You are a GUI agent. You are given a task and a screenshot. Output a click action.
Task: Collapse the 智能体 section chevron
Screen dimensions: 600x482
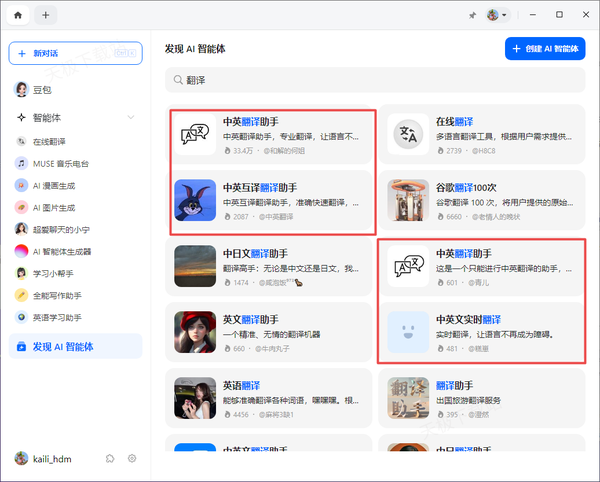point(131,117)
